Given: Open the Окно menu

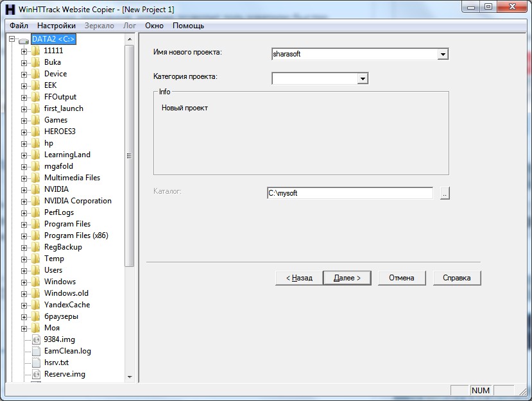Looking at the screenshot, I should [x=155, y=26].
